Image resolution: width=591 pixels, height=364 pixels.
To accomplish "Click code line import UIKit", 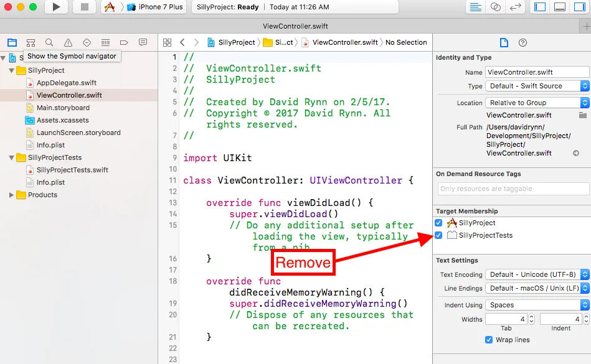I will (x=217, y=157).
